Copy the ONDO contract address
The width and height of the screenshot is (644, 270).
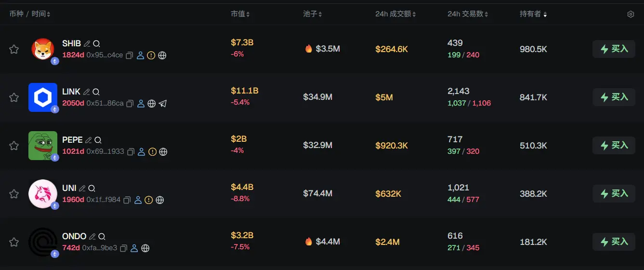coord(123,248)
